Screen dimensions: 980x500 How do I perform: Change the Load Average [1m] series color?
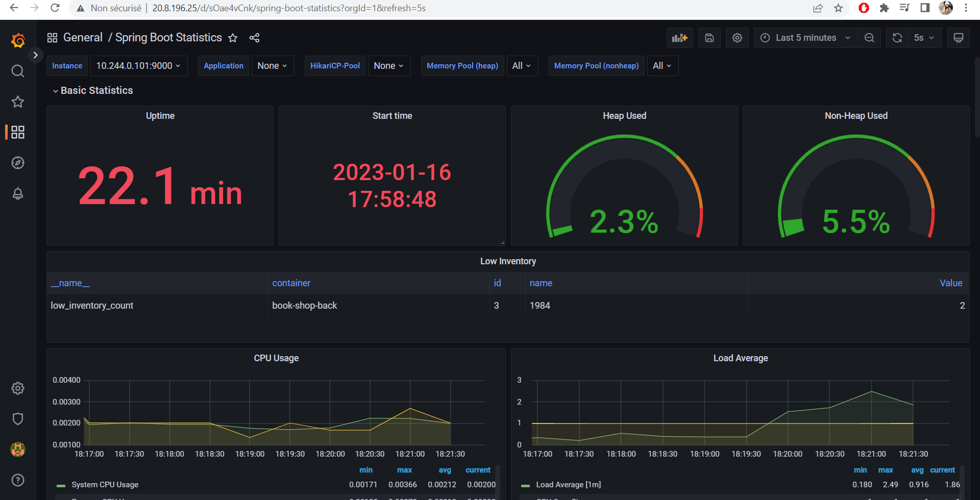[526, 485]
